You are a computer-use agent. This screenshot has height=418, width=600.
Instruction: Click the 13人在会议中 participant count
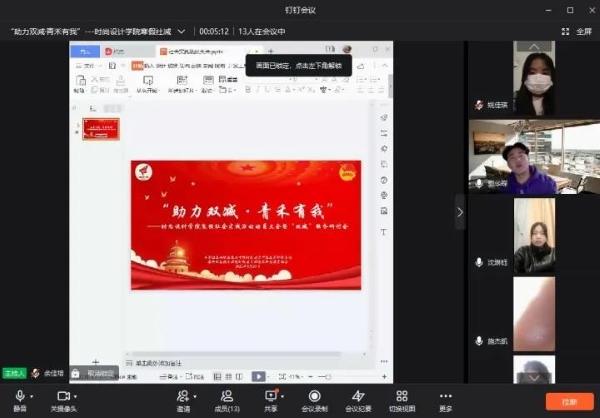click(x=268, y=31)
